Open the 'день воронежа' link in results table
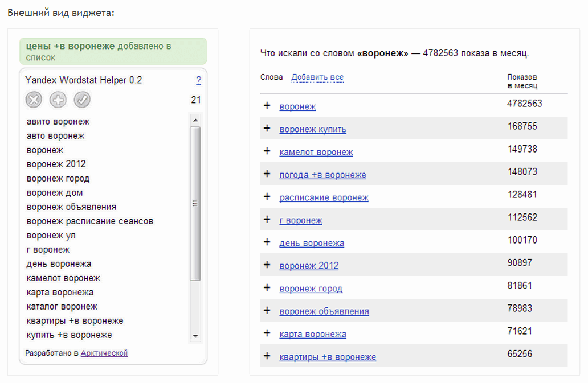This screenshot has width=588, height=383. [312, 244]
